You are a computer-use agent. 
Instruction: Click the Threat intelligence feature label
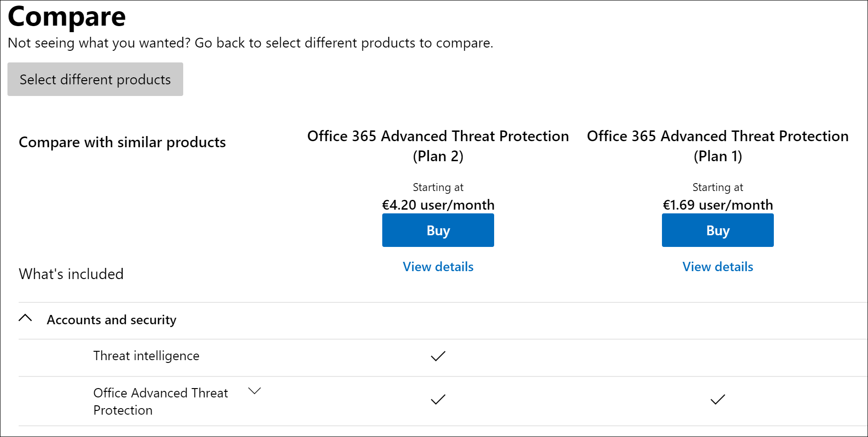(x=146, y=356)
